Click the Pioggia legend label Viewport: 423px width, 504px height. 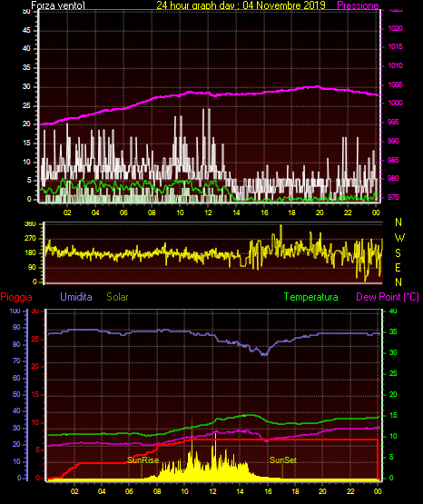[x=16, y=297]
